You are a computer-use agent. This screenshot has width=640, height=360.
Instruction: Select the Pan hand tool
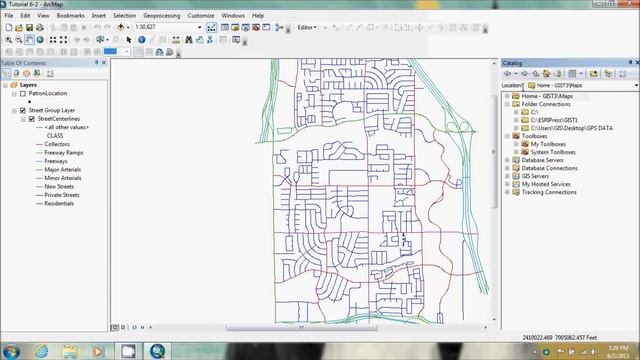pos(29,40)
